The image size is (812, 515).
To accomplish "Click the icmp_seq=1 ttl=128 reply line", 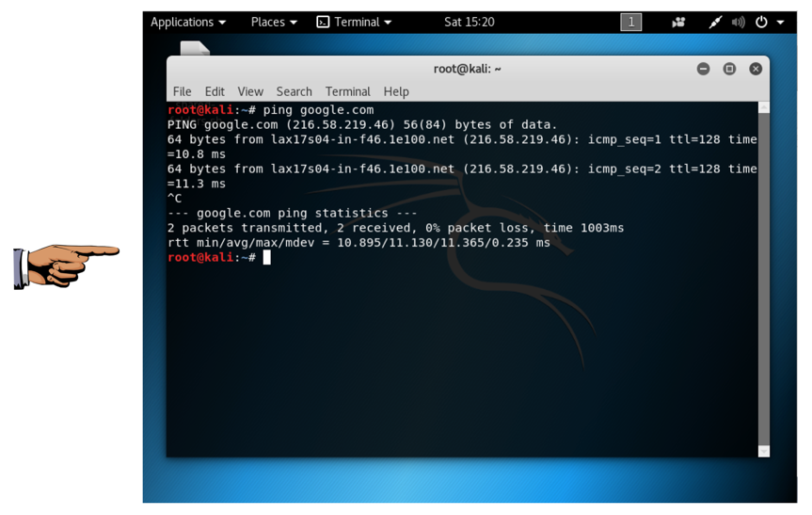I will click(x=462, y=139).
